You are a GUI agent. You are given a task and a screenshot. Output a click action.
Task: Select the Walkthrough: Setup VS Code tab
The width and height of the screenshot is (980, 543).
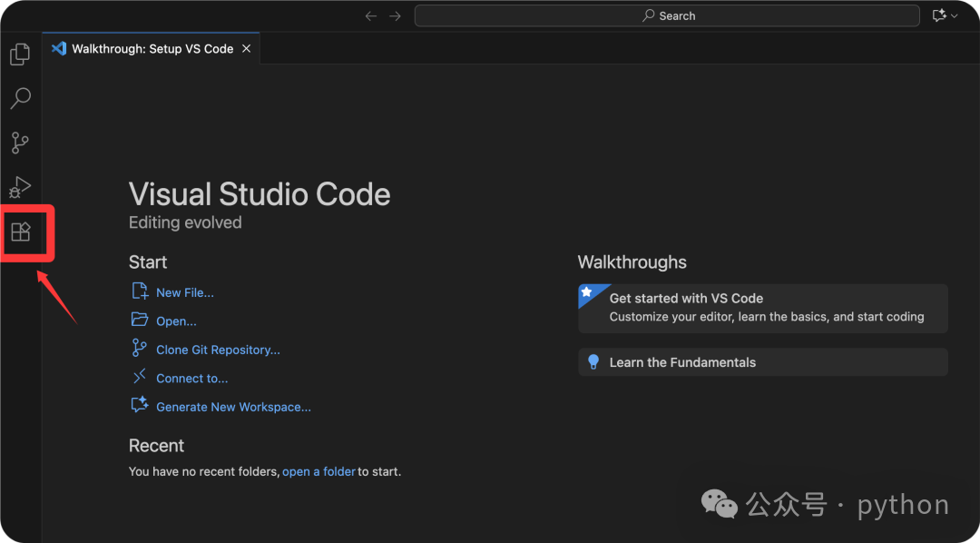click(x=151, y=49)
